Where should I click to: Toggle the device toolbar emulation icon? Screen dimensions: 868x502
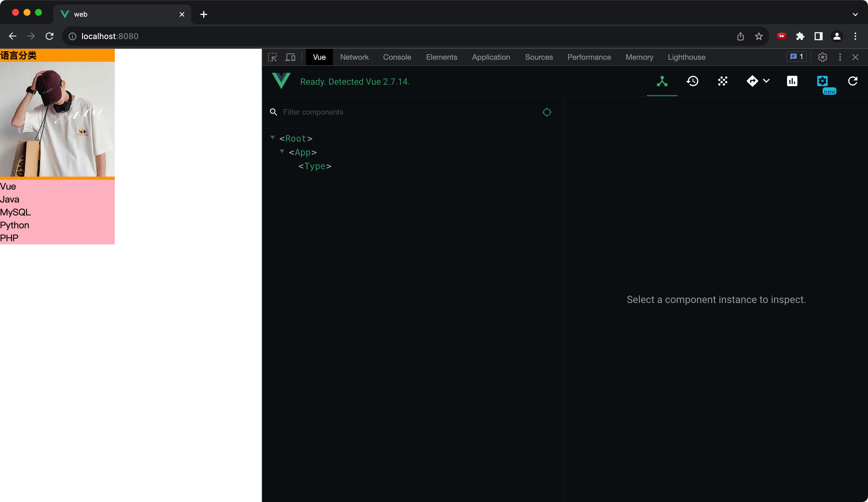click(x=290, y=57)
